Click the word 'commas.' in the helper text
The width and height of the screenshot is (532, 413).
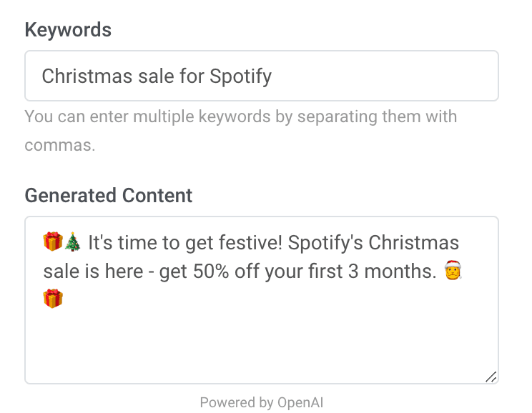(59, 145)
